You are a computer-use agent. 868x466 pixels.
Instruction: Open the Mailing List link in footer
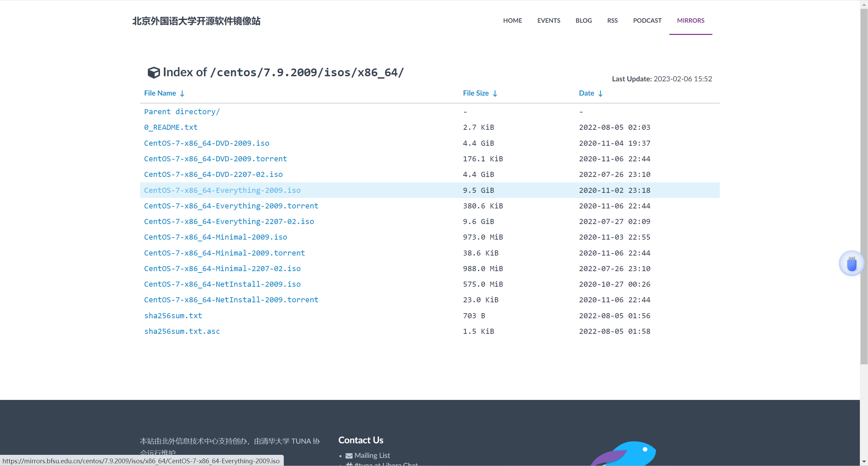click(372, 455)
